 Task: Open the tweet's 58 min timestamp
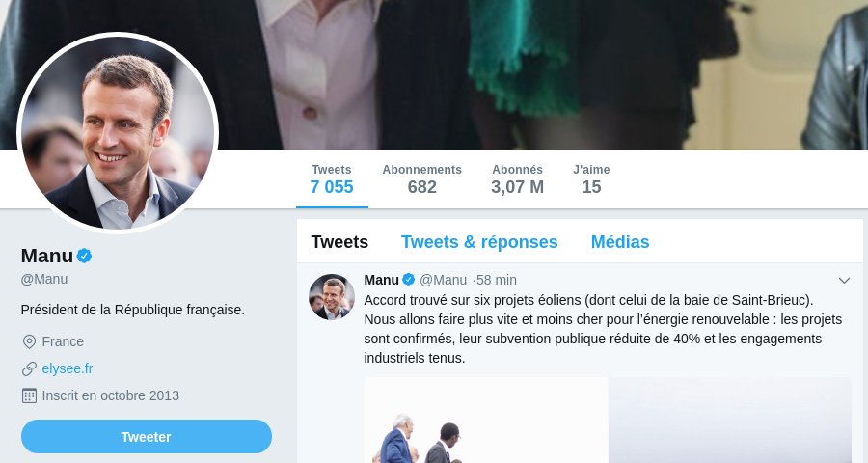(x=497, y=280)
